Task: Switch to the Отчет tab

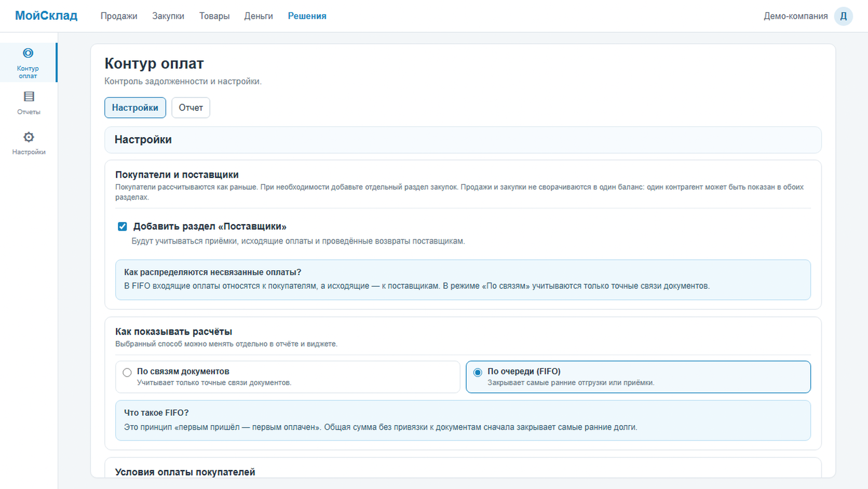Action: (x=191, y=108)
